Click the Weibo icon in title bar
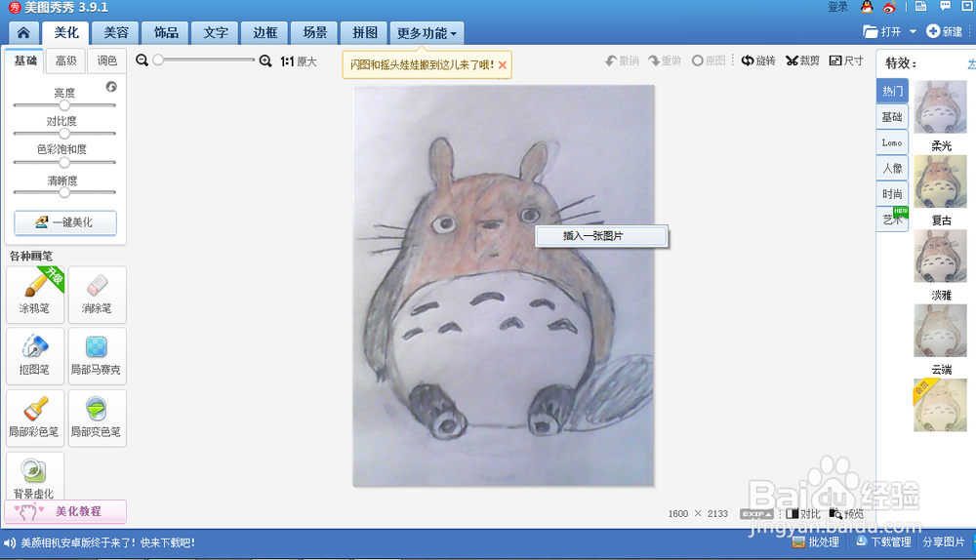The height and width of the screenshot is (560, 976). [x=889, y=7]
